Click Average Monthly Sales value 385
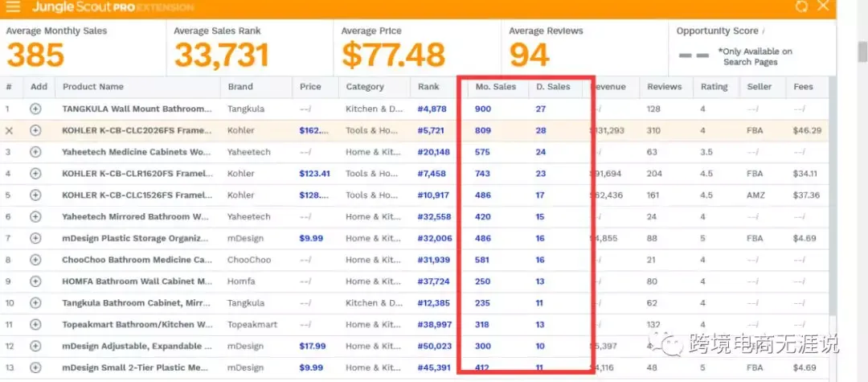The height and width of the screenshot is (382, 868). click(35, 55)
